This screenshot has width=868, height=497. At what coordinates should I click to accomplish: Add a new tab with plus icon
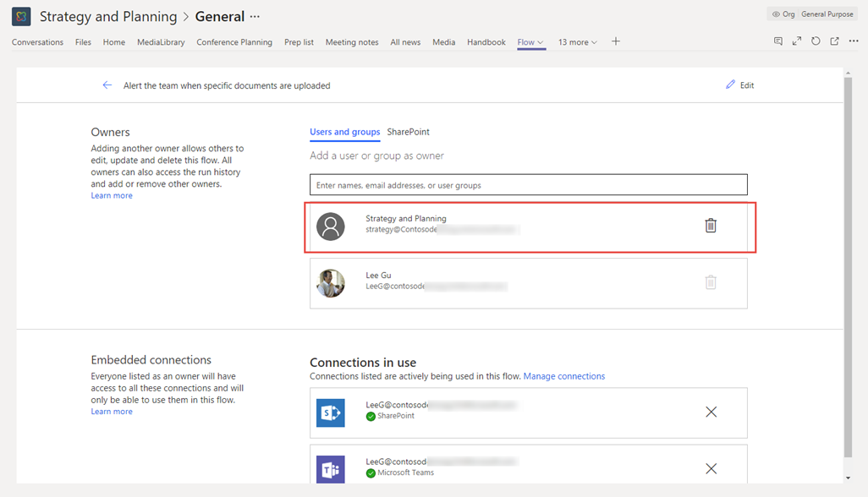pos(616,41)
